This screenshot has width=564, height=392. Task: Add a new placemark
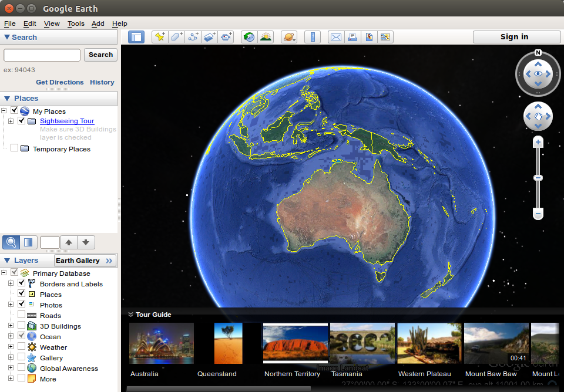159,36
